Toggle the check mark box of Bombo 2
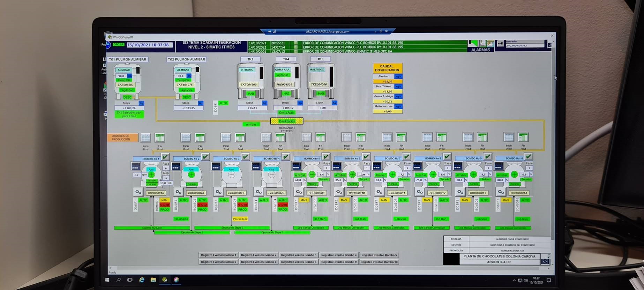Screen dimensions: 644x290 tap(205, 157)
